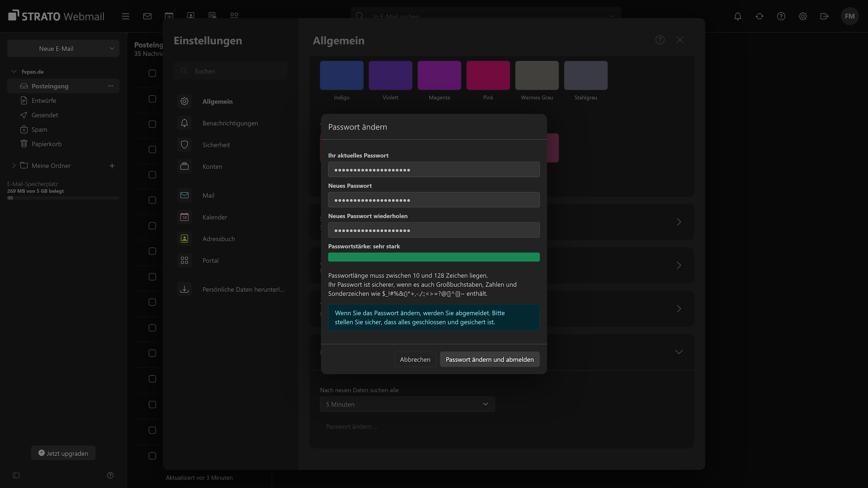868x488 pixels.
Task: Click the help icon in Einstellungen dialog
Action: click(660, 40)
